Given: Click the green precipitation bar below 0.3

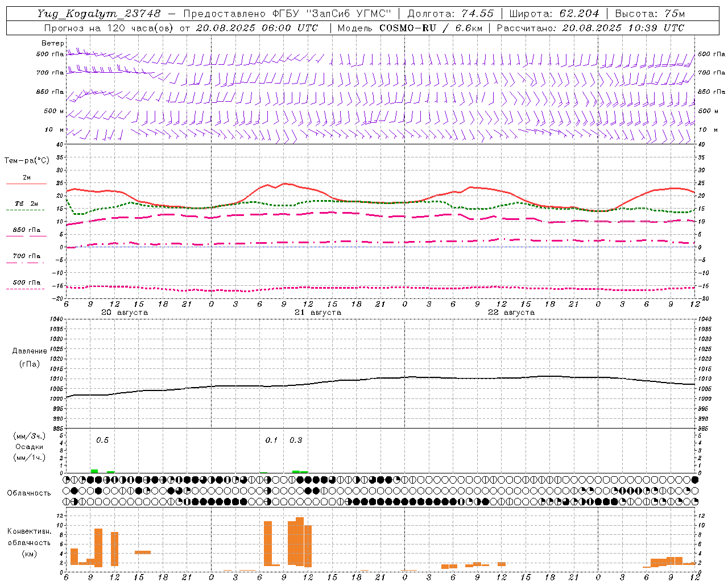Looking at the screenshot, I should click(x=296, y=472).
